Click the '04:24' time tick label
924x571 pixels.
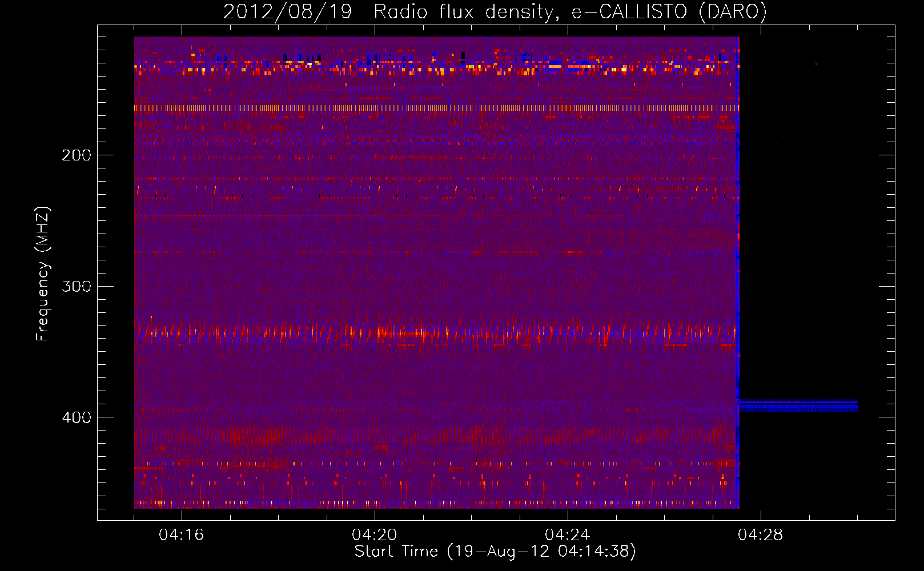pyautogui.click(x=568, y=535)
